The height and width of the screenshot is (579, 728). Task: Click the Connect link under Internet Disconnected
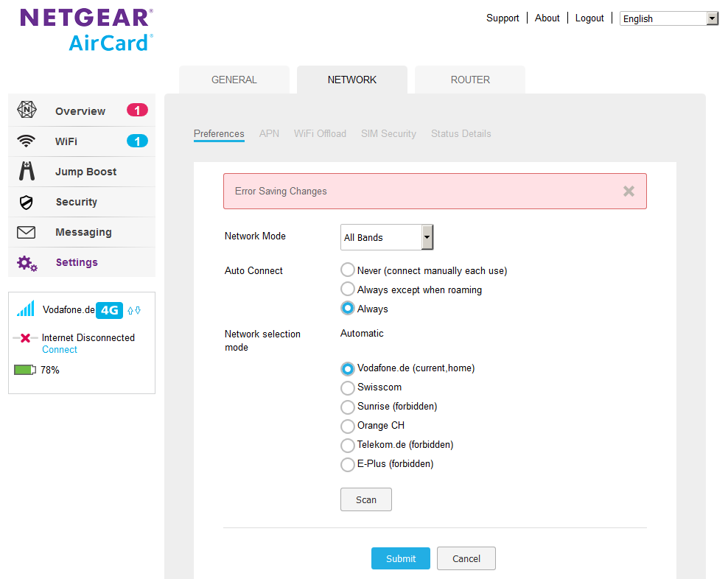[x=60, y=350]
